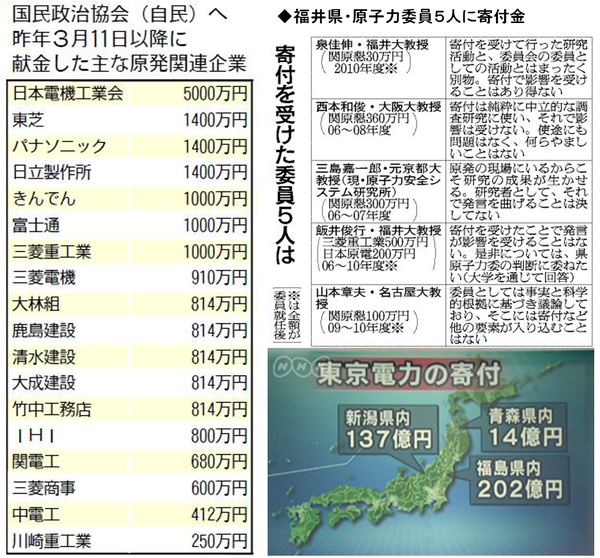Viewport: 600px width, 558px height.
Task: Select the name 西本和俊・大阪大教授
Action: (x=378, y=107)
